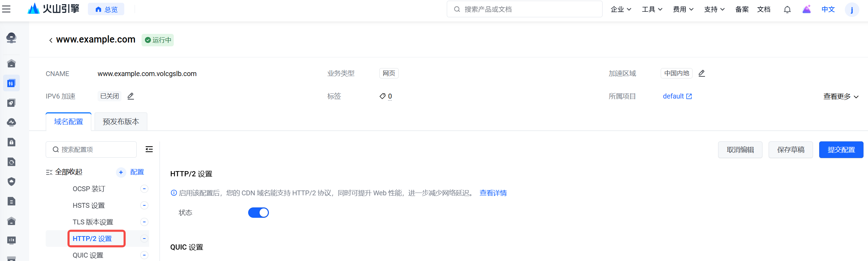868x261 pixels.
Task: Remove TLS 版本设置 with its minus icon
Action: point(144,222)
